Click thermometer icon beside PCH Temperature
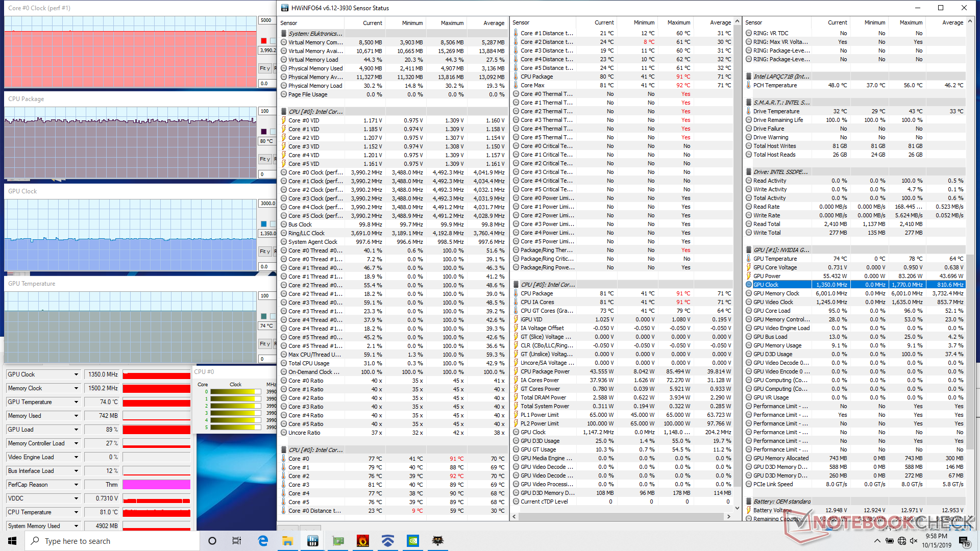 (x=749, y=85)
